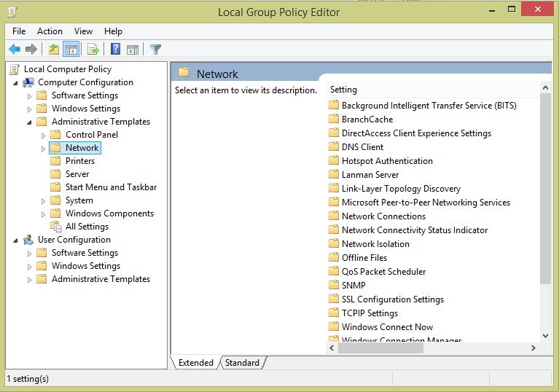Open the Action menu

coord(50,31)
